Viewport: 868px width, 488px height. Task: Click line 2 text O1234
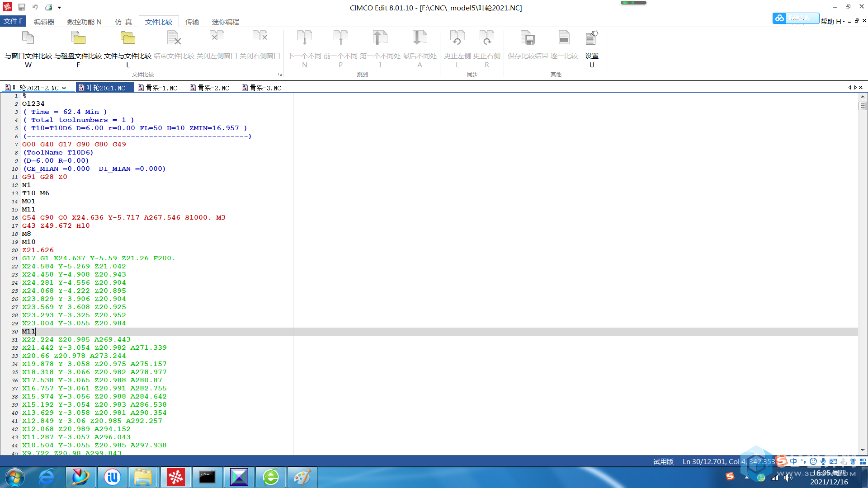[x=33, y=104]
